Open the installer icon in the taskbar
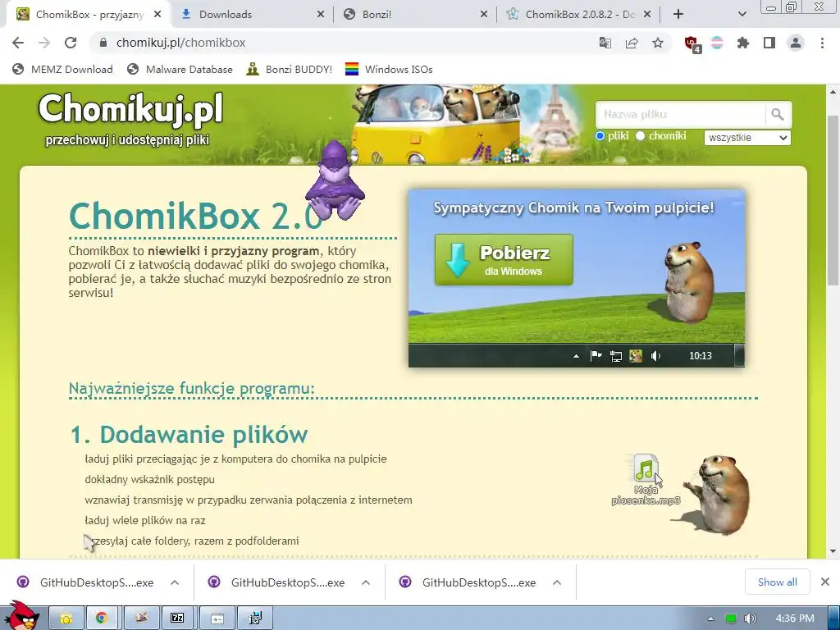The height and width of the screenshot is (630, 840). pos(256,619)
